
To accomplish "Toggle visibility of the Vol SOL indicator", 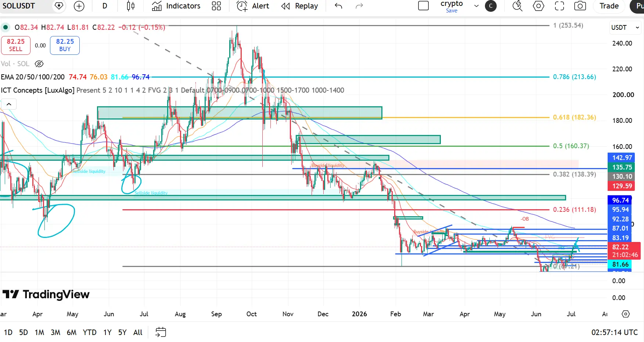I will pyautogui.click(x=39, y=64).
